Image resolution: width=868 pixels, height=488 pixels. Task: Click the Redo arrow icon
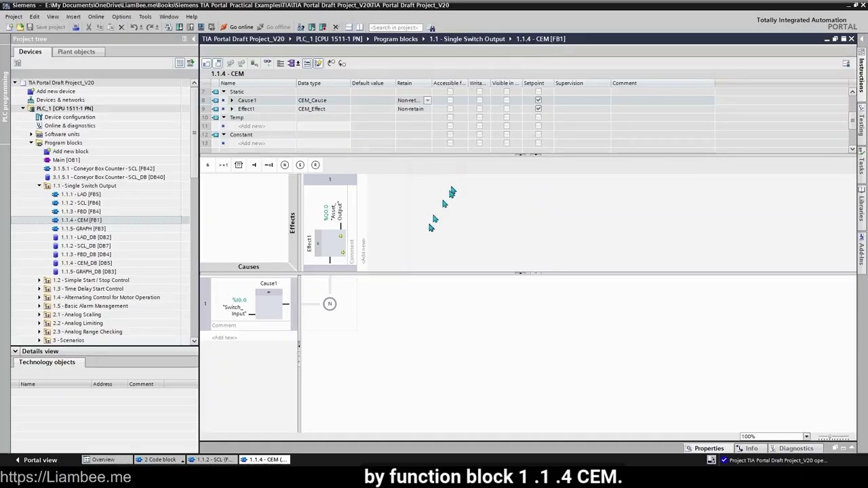click(x=149, y=27)
